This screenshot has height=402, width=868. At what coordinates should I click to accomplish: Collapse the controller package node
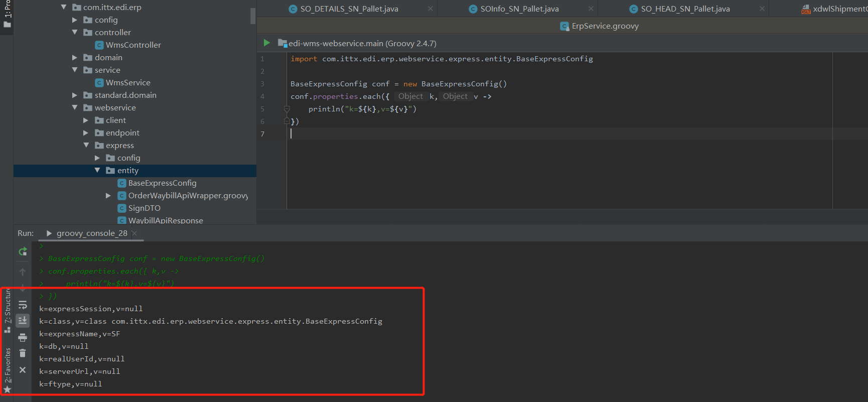75,32
